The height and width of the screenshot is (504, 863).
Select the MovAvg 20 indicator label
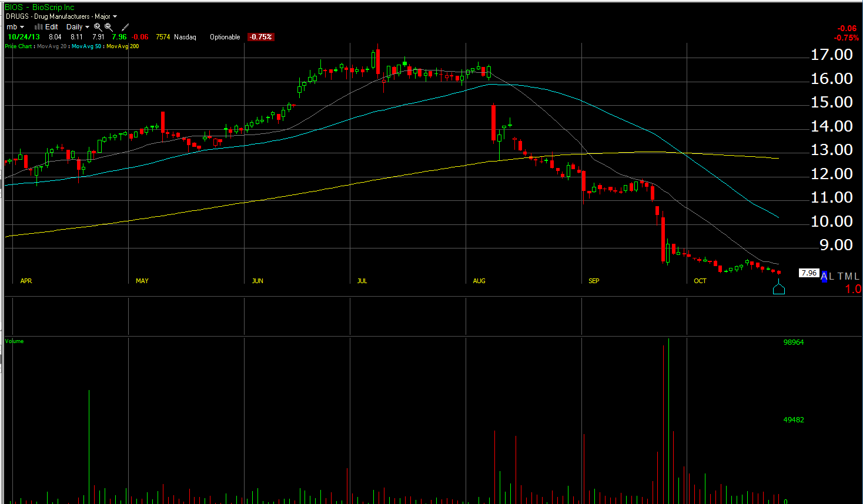click(x=52, y=46)
